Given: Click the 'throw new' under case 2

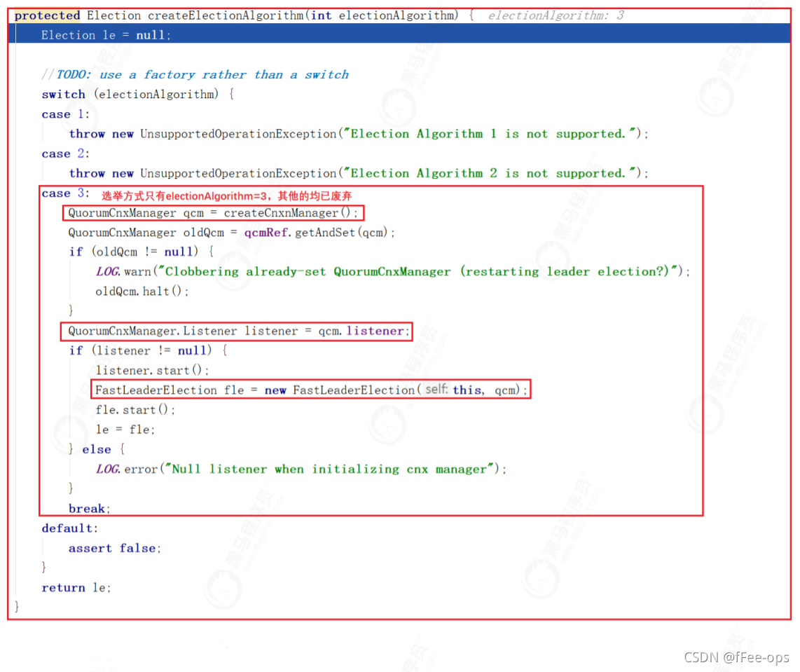Looking at the screenshot, I should 102,173.
